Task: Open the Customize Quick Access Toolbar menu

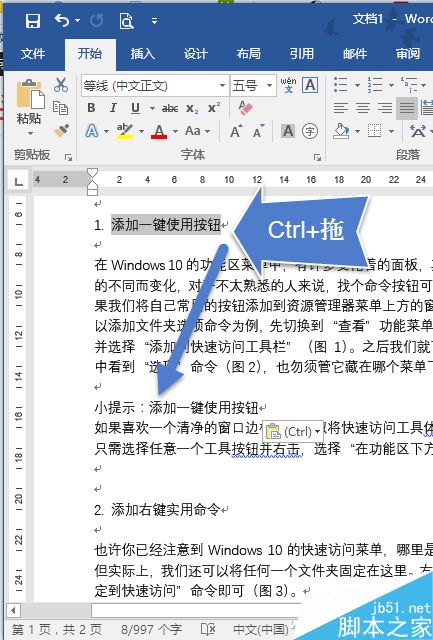Action: pyautogui.click(x=154, y=20)
